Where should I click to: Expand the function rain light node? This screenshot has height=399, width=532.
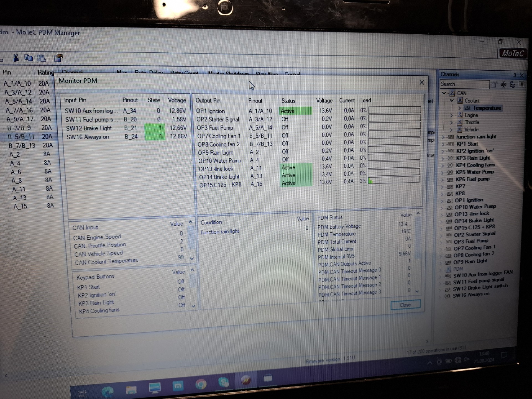pos(443,137)
